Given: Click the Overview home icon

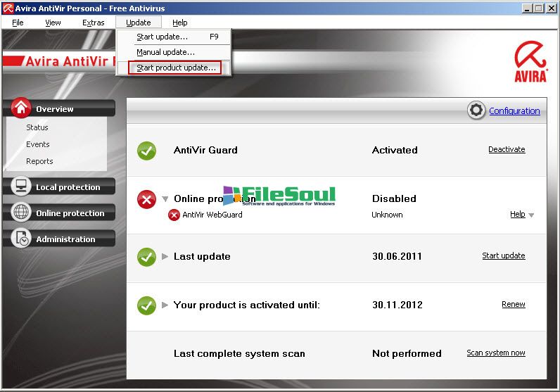Looking at the screenshot, I should [21, 108].
